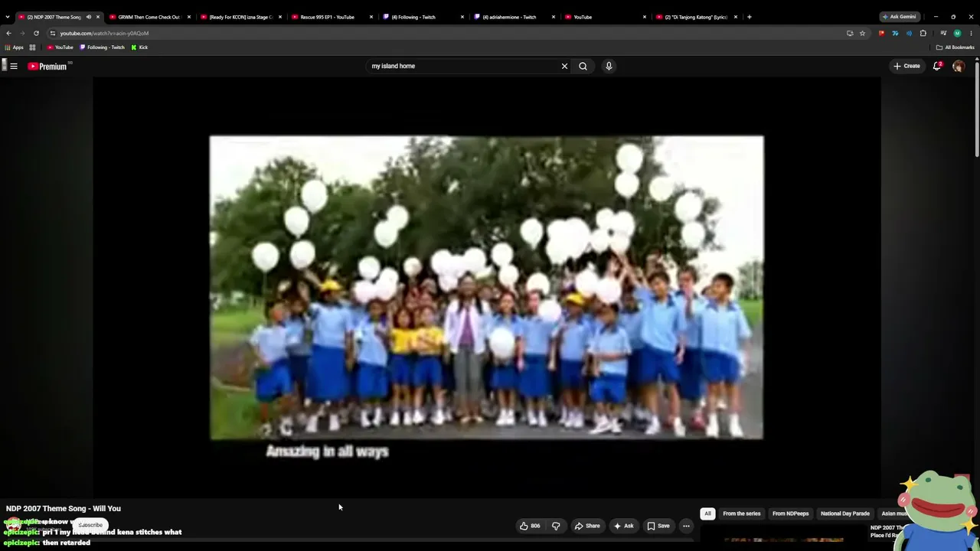The height and width of the screenshot is (551, 980).
Task: Go back in browser history
Action: (8, 34)
